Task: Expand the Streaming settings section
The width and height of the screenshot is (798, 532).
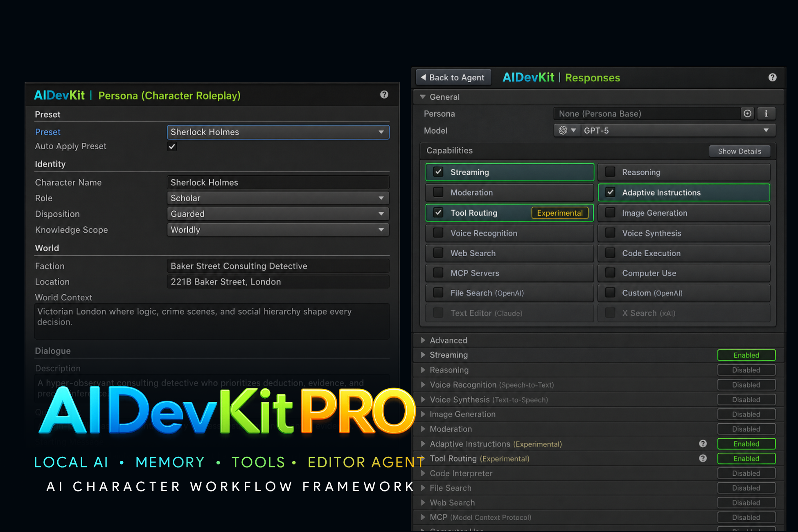Action: click(423, 355)
